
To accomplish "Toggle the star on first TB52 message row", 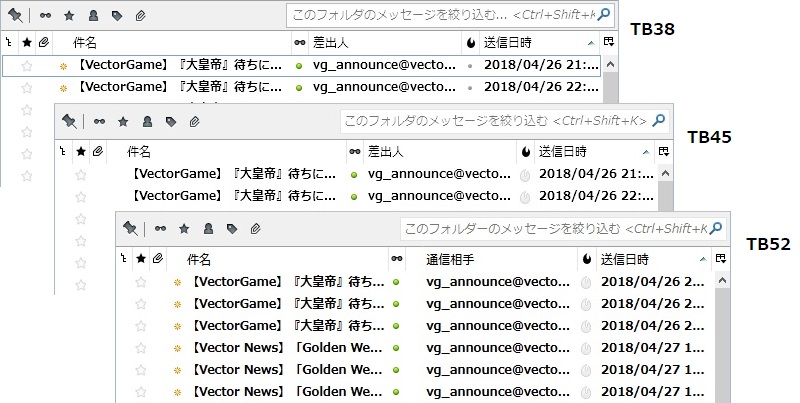I will point(141,282).
